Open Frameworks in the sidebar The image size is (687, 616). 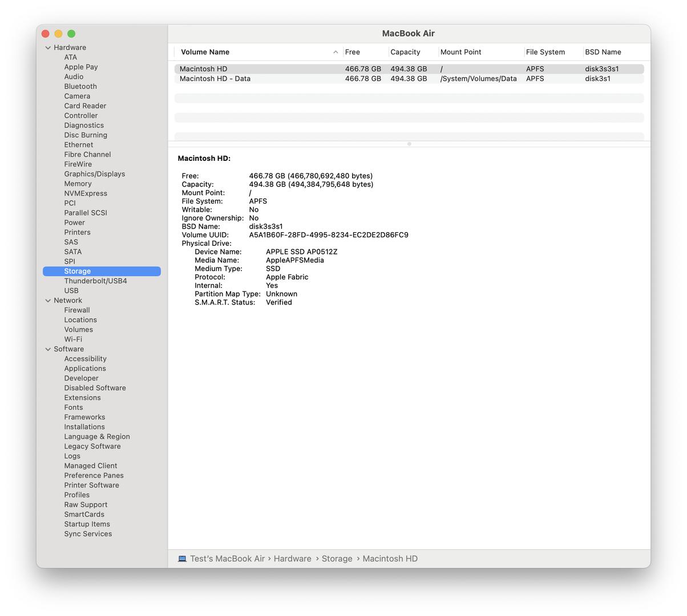[x=84, y=417]
